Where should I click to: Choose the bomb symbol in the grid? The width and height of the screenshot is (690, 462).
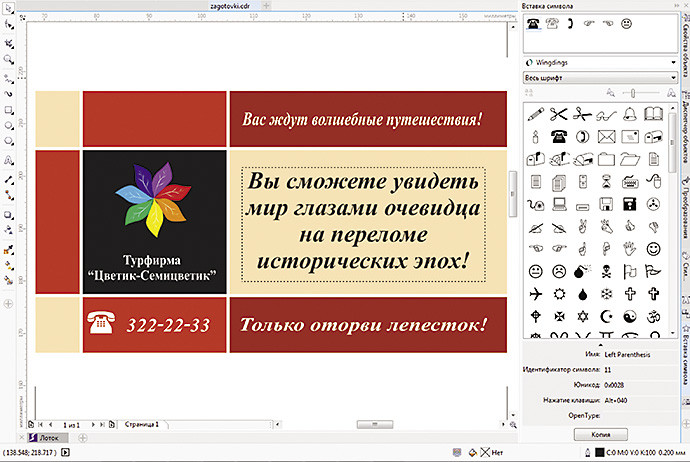582,271
